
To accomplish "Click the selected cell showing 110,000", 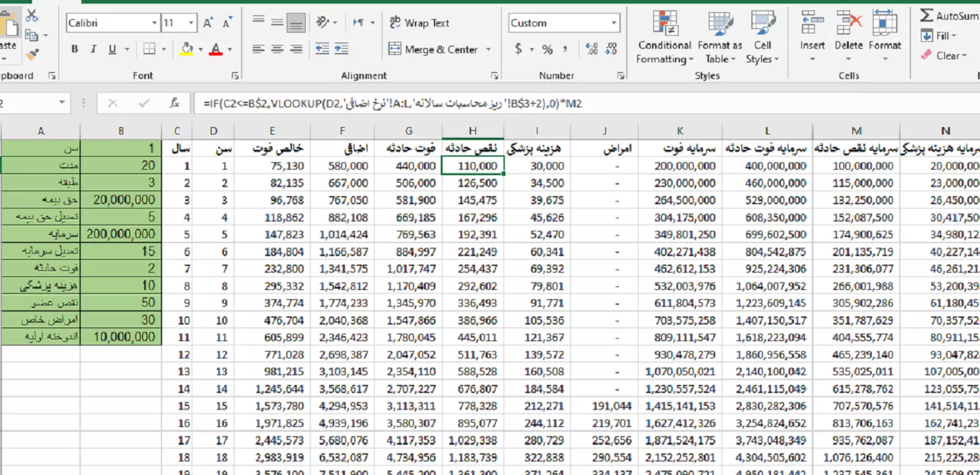I will click(473, 166).
